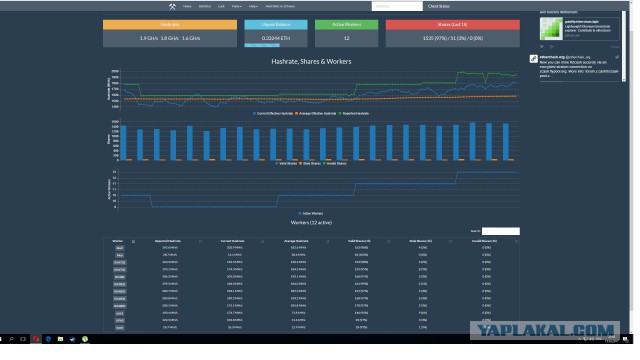Toggle Active Workers legend series

coord(311,213)
